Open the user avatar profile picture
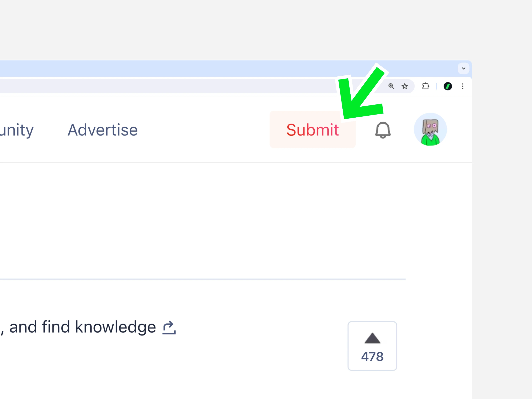Viewport: 532px width, 399px height. [x=430, y=130]
